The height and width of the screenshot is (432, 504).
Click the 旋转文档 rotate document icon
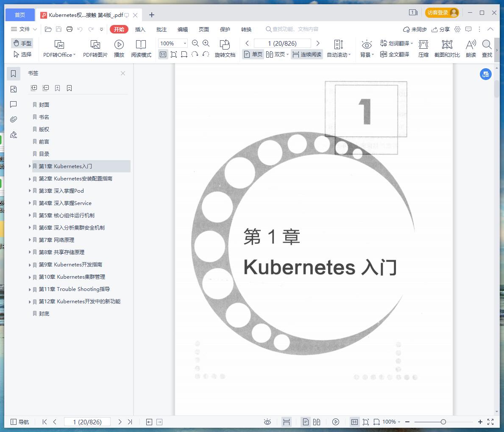225,48
